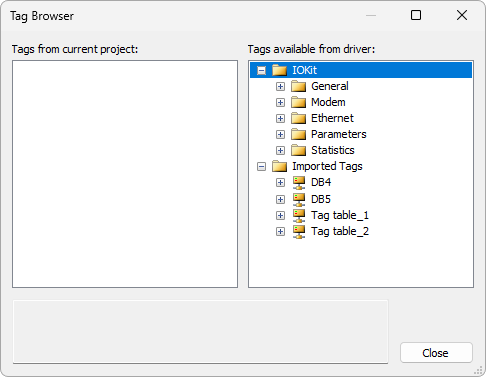Expand the Statistics folder node

(x=280, y=150)
